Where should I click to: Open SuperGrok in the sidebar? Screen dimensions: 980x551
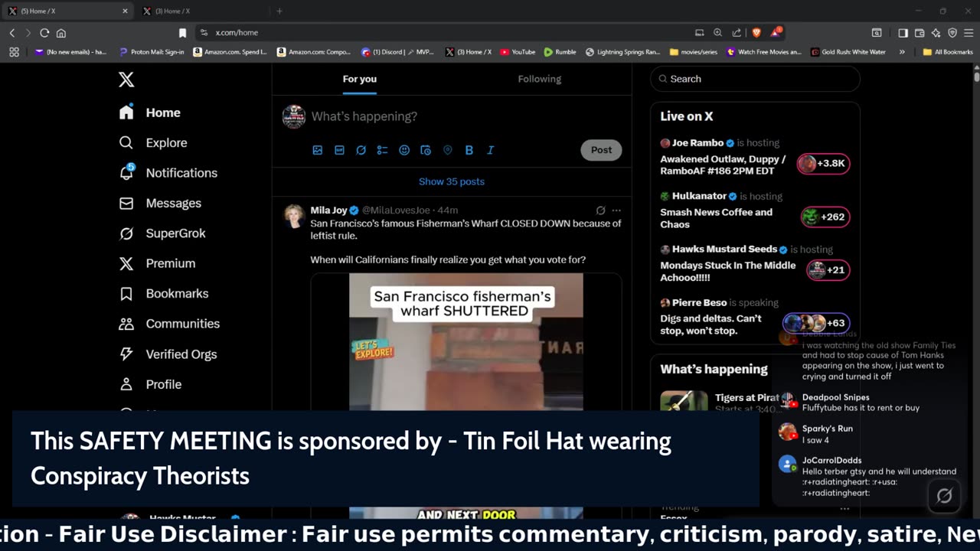(162, 233)
